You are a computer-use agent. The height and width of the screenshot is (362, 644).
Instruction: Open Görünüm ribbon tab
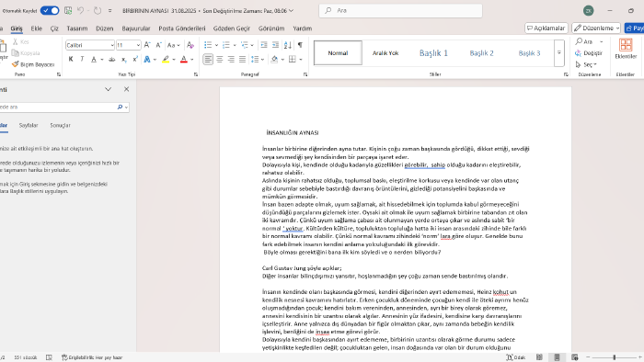(271, 28)
